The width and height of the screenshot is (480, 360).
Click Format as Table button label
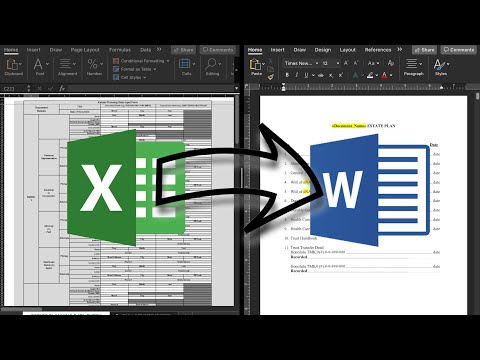click(136, 69)
